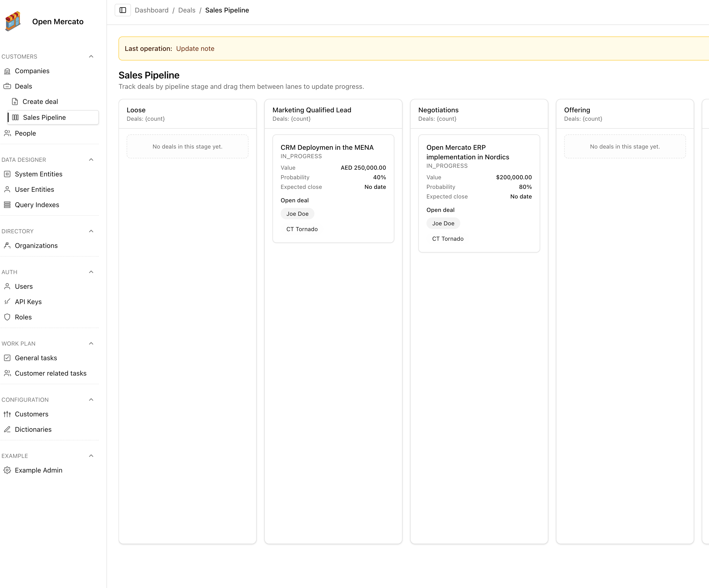Collapse the WORK PLAN section

click(x=91, y=343)
